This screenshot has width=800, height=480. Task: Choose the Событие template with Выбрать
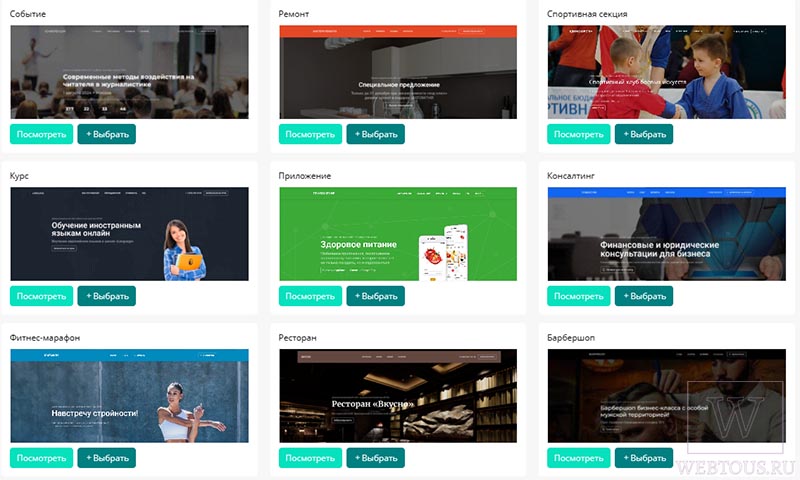(107, 134)
